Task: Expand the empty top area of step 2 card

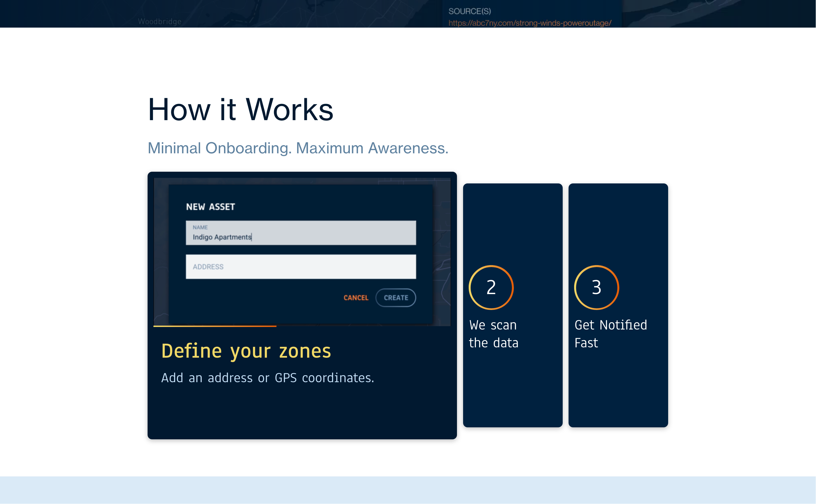Action: click(512, 223)
